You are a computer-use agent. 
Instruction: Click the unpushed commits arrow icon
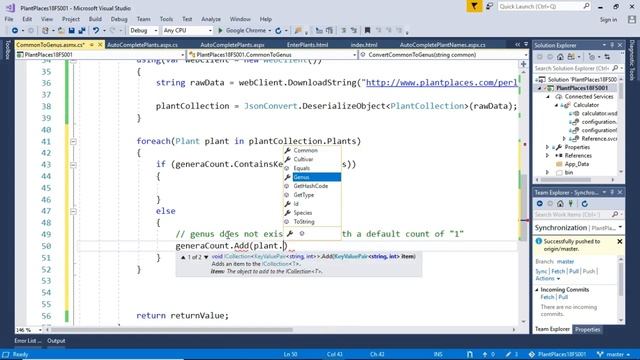485,354
